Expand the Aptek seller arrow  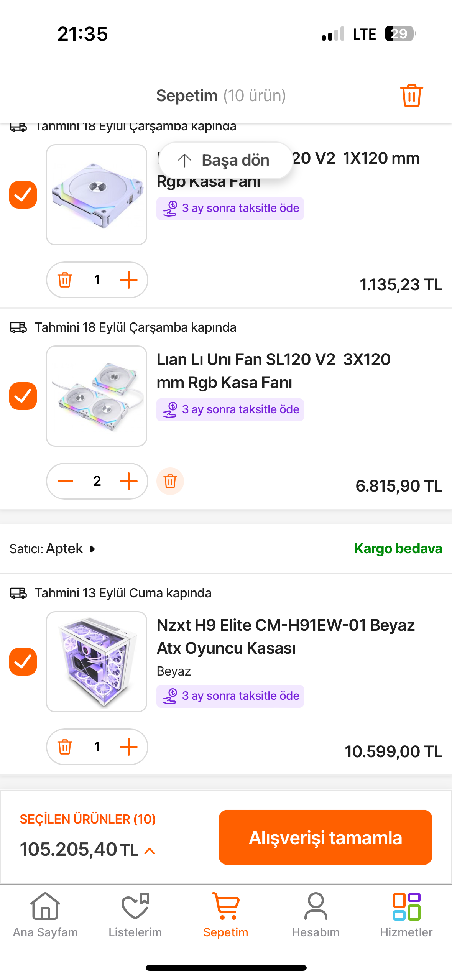92,549
